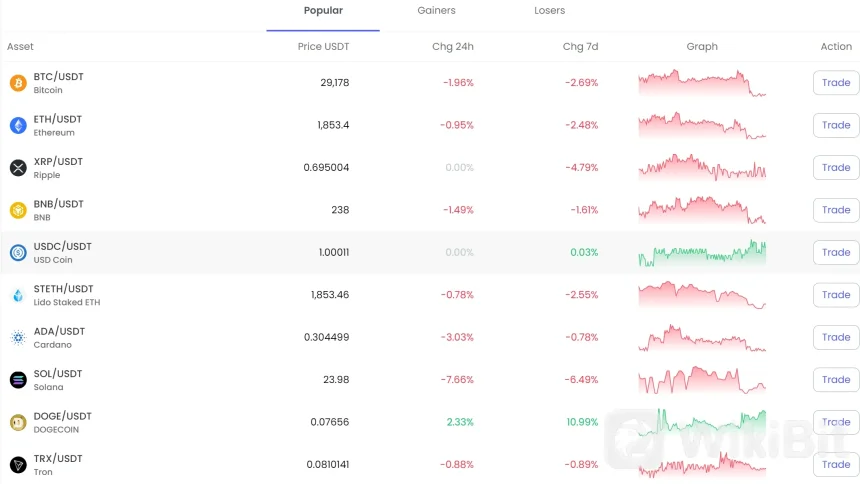Click the Chg 24h column header
860x484 pixels.
(452, 47)
